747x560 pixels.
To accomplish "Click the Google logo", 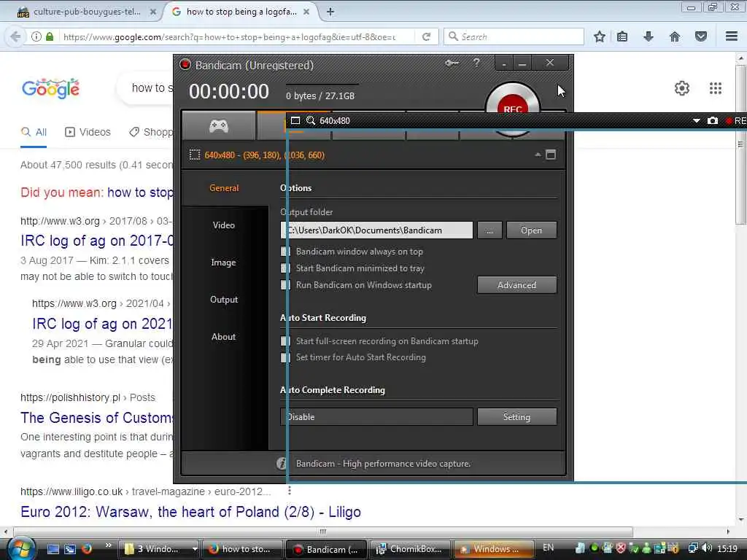I will click(50, 88).
